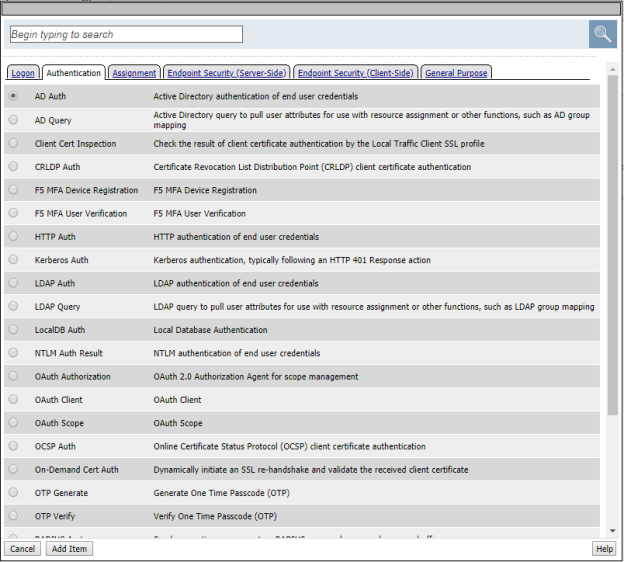The image size is (624, 562).
Task: Open the Assignment tab
Action: 134,73
